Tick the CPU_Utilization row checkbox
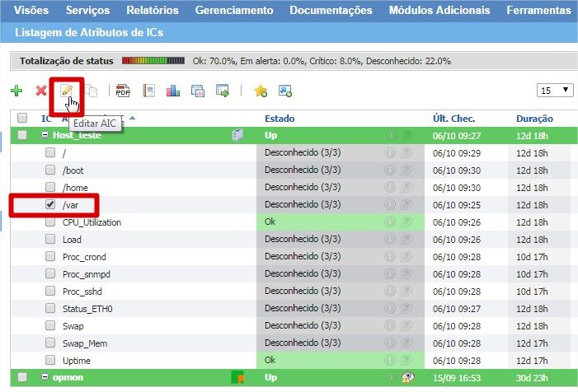578x392 pixels. (50, 222)
